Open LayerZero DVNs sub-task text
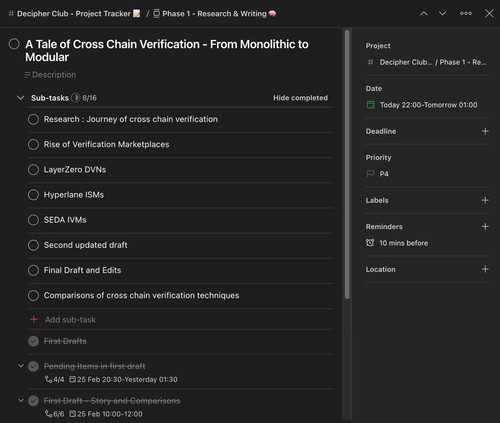The width and height of the screenshot is (500, 423). [75, 170]
